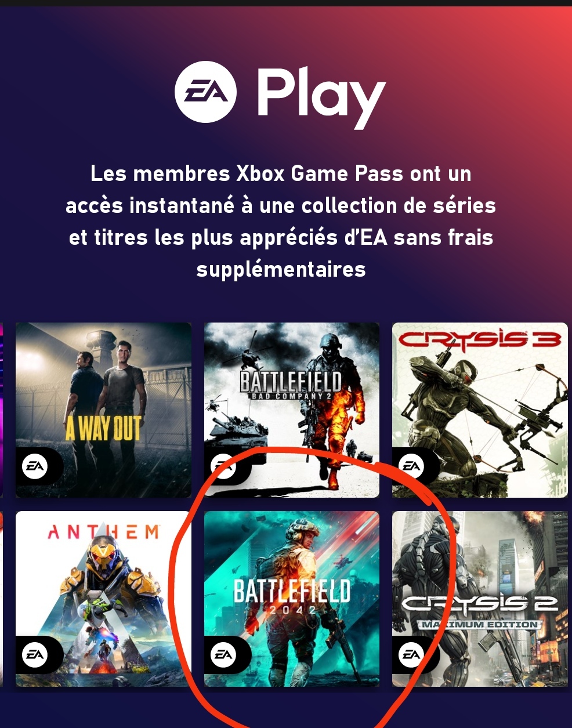Select the Battlefield 2042 game cover
572x728 pixels.
292,599
